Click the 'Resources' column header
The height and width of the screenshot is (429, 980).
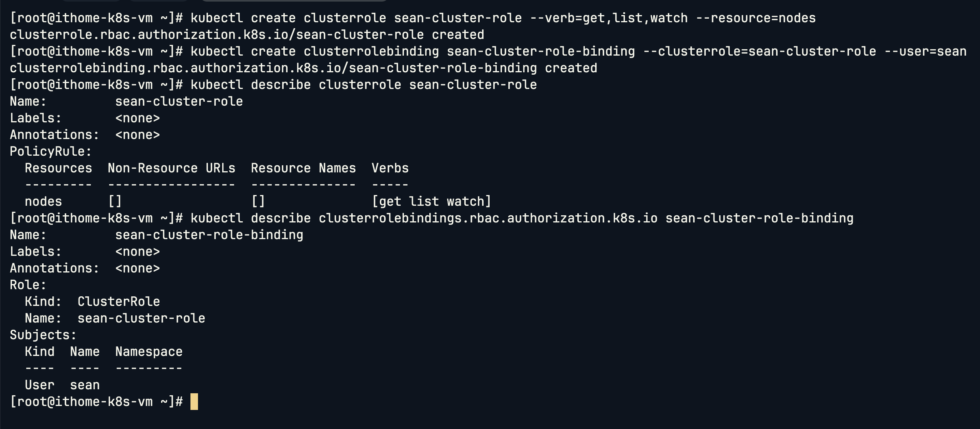click(x=58, y=168)
